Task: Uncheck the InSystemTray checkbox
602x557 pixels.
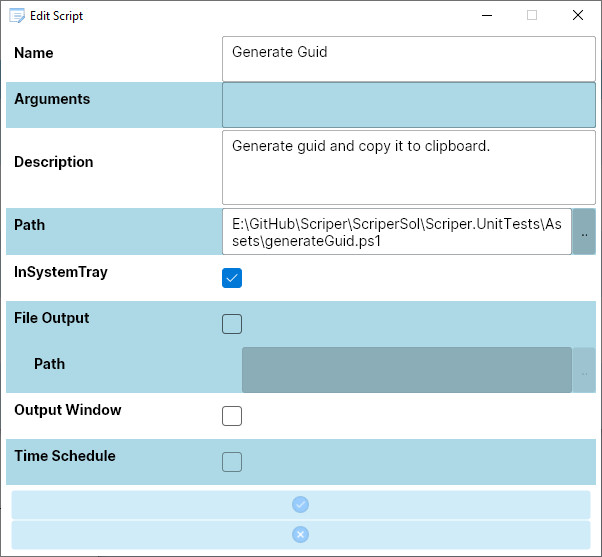Action: 232,278
